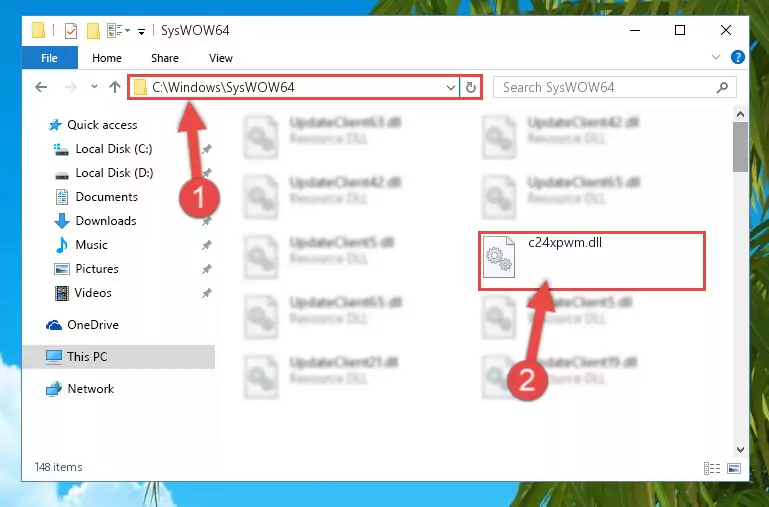Click the search magnifier icon

[722, 87]
